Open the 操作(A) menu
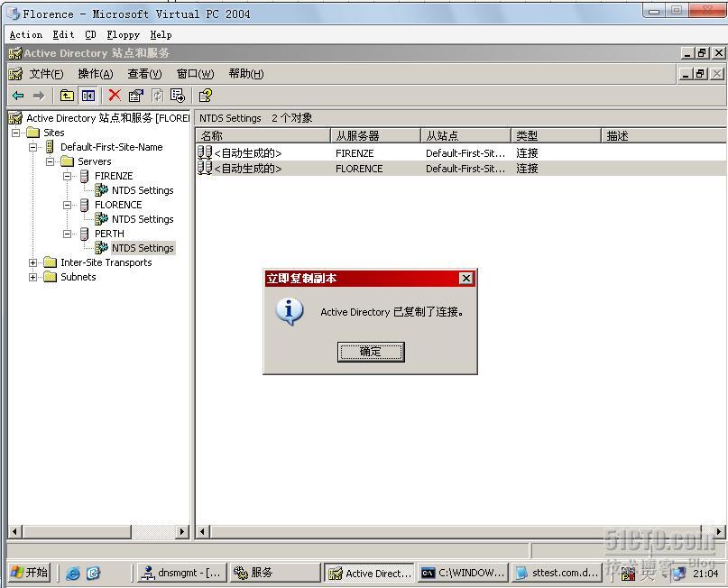Screen dimensions: 728x588 [96, 74]
